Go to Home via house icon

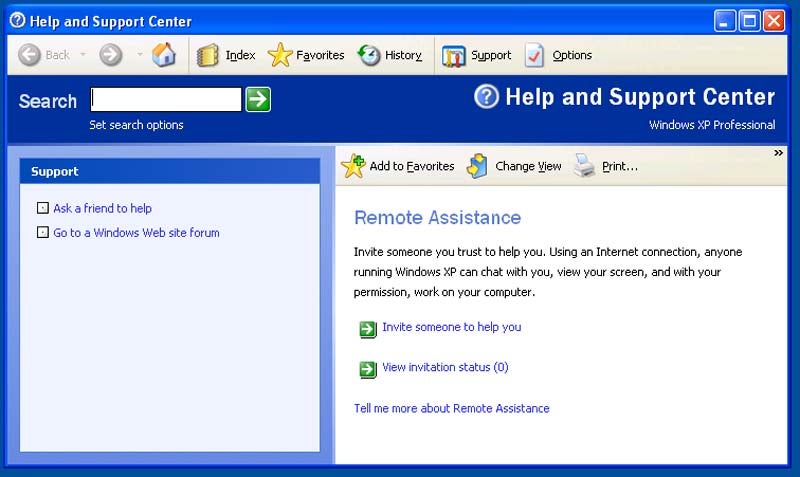coord(164,55)
